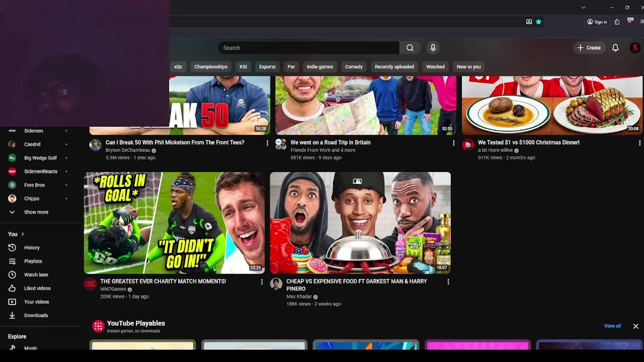
Task: Click 'Max Khadar' channel name
Action: [299, 297]
